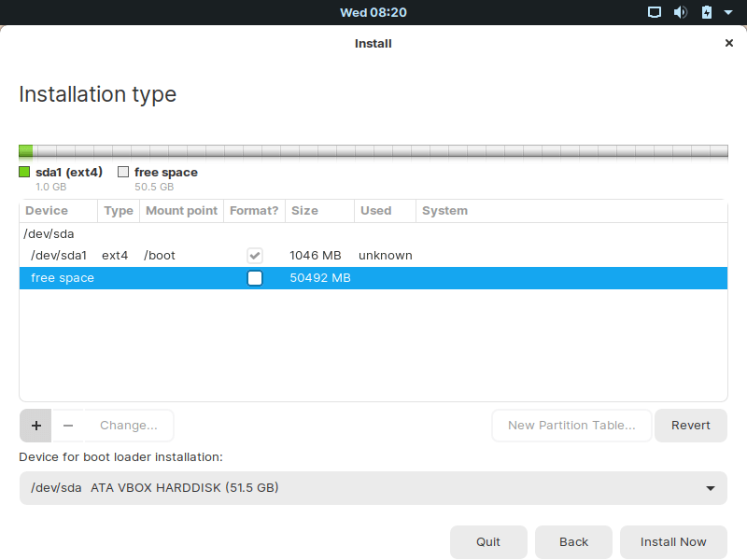Screen dimensions: 747x560
Task: Click the green sda1 legend square
Action: coord(25,172)
